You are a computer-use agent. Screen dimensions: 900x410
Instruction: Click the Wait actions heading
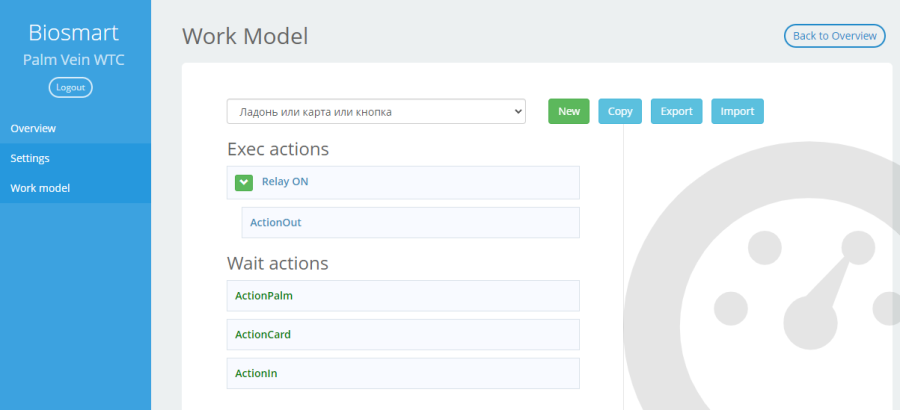[x=278, y=264]
